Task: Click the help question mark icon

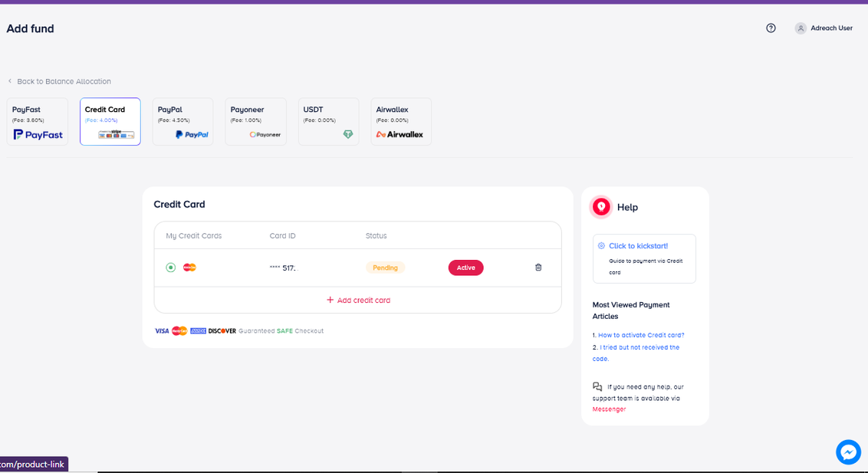Action: pos(771,28)
